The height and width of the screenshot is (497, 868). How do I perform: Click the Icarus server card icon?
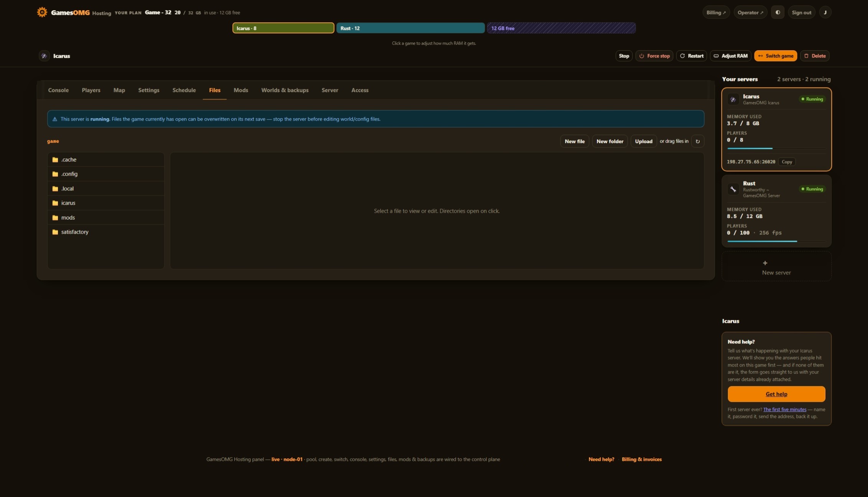click(733, 99)
